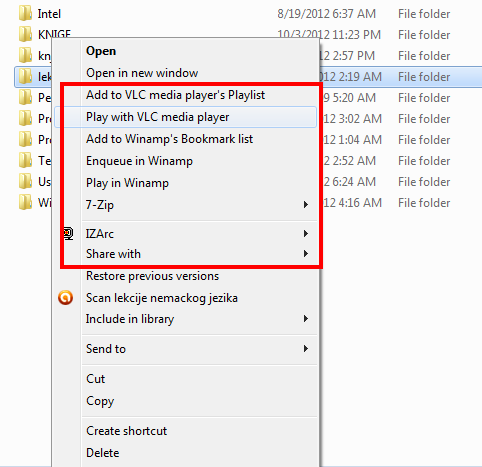Click 'File folder' type in the Intel row
Image resolution: width=482 pixels, height=467 pixels.
424,14
